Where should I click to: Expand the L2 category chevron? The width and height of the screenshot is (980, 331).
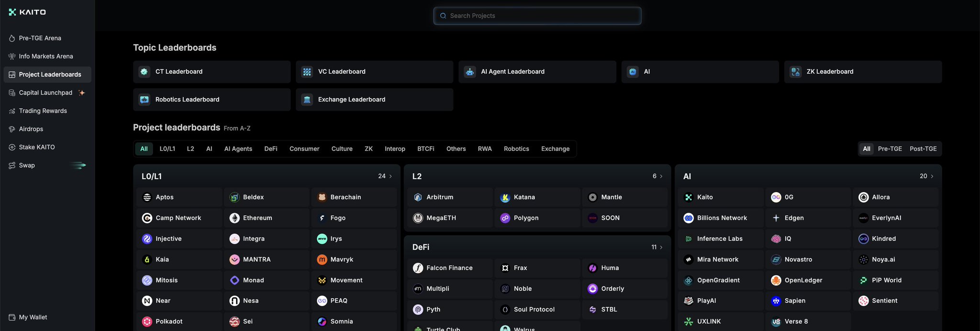coord(661,176)
